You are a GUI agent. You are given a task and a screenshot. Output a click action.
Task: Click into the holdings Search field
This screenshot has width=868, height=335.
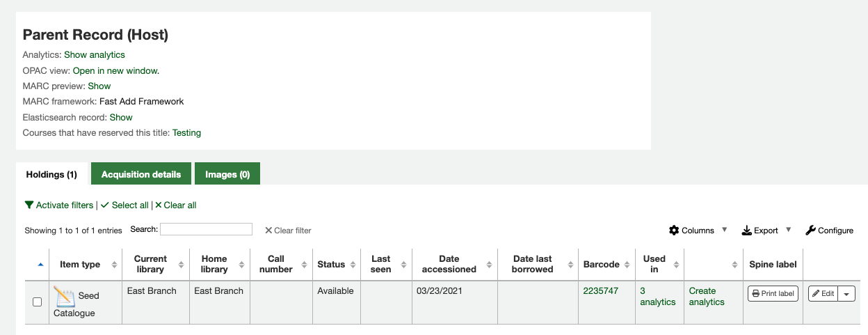tap(206, 229)
